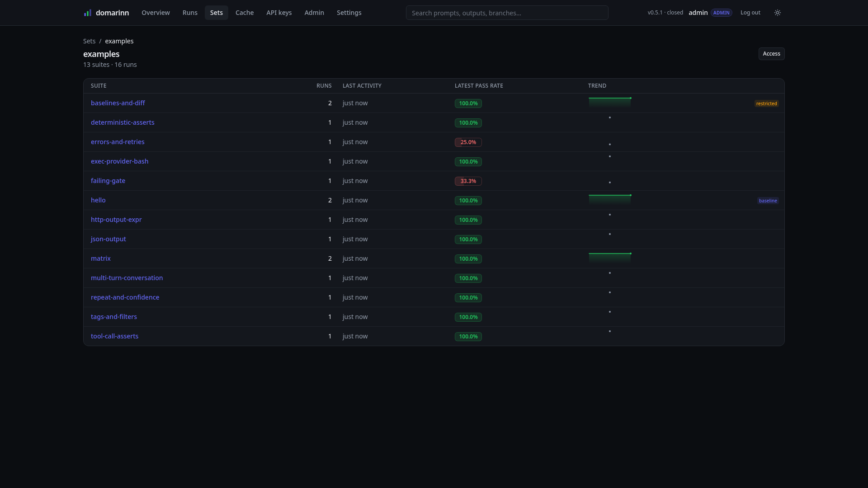
Task: Click the trend sparkline for matrix
Action: 610,258
